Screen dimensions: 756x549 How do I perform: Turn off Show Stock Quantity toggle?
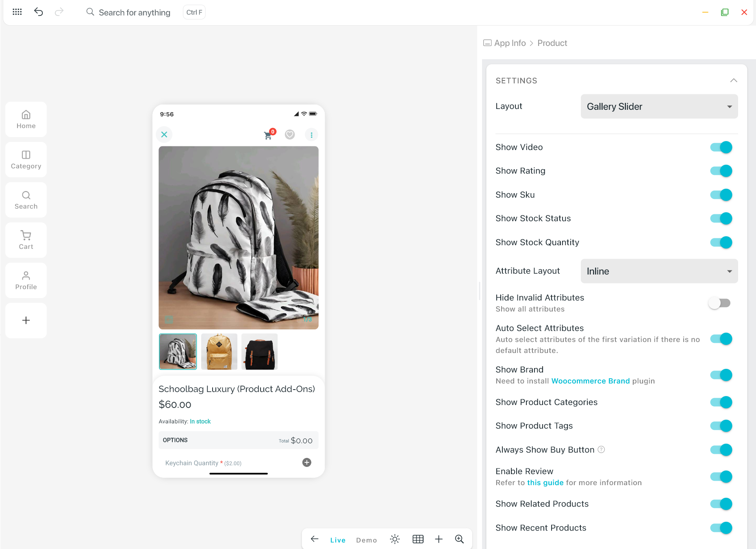coord(721,242)
